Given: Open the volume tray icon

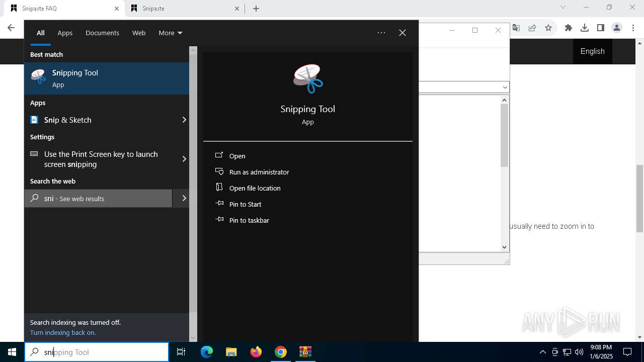Looking at the screenshot, I should click(579, 352).
